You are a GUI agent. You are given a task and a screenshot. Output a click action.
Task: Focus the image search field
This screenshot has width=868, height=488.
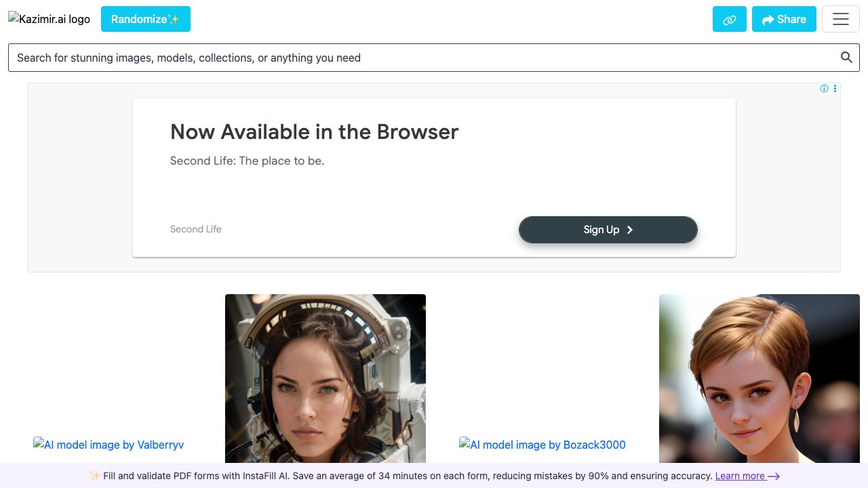coord(420,58)
